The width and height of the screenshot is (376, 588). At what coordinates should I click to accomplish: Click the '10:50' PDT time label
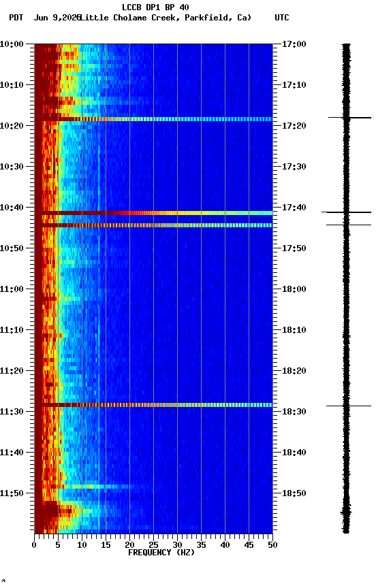tap(12, 248)
